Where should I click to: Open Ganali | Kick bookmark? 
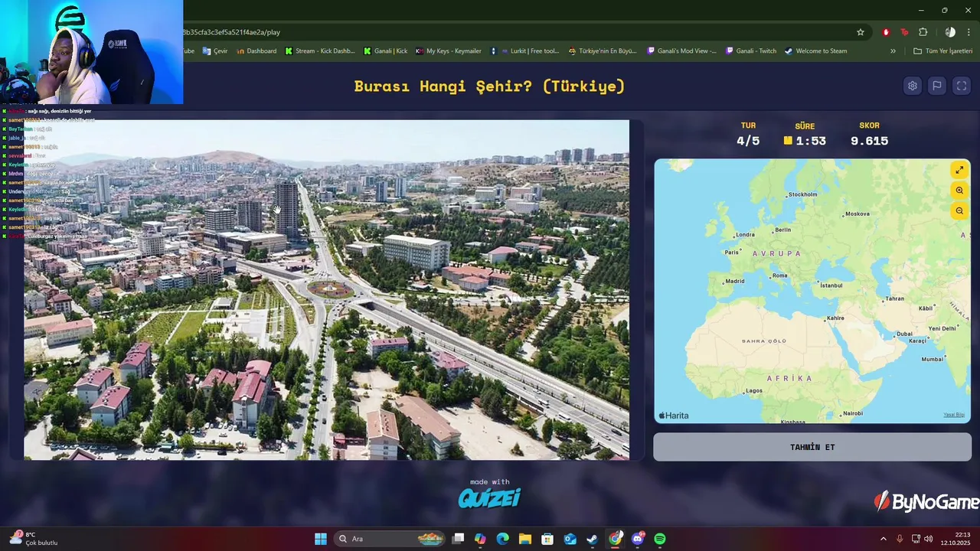pyautogui.click(x=386, y=51)
